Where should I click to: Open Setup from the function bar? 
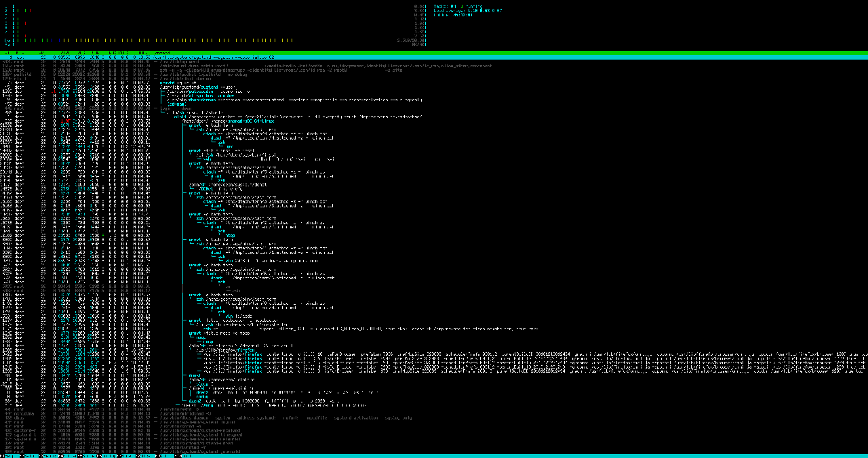pos(31,456)
